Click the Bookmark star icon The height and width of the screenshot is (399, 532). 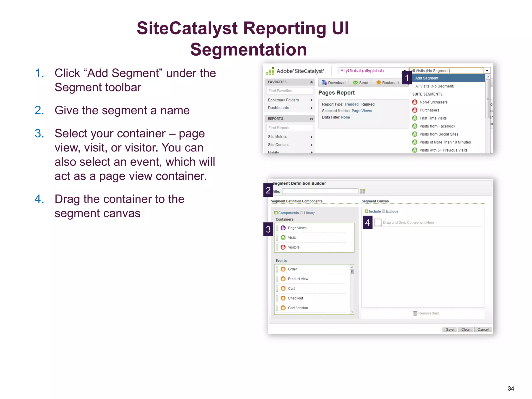point(378,82)
